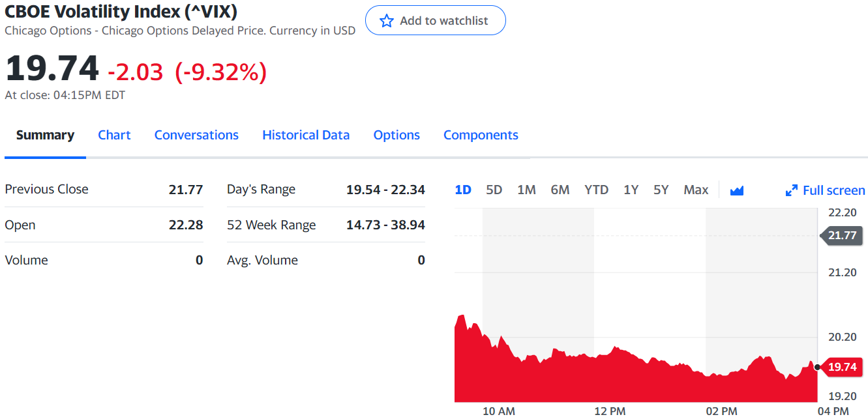Click the 52 Week Range label
Screen dimensions: 868x417
coord(271,225)
